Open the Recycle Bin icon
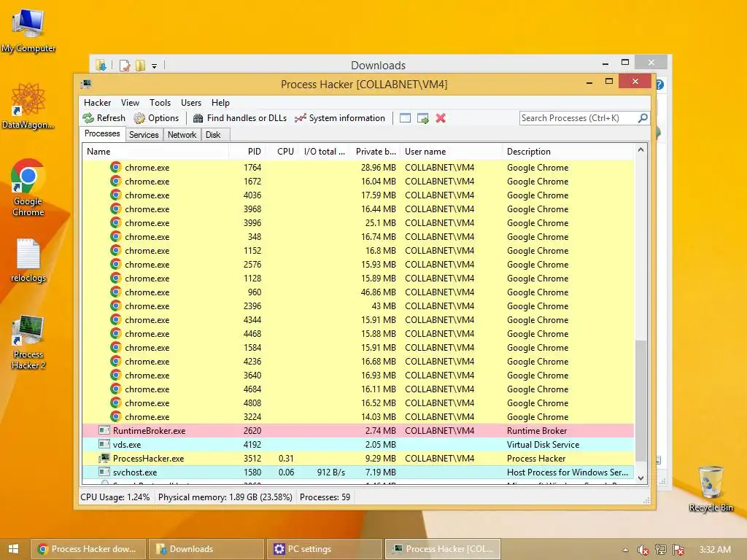Image resolution: width=747 pixels, height=560 pixels. coord(711,489)
